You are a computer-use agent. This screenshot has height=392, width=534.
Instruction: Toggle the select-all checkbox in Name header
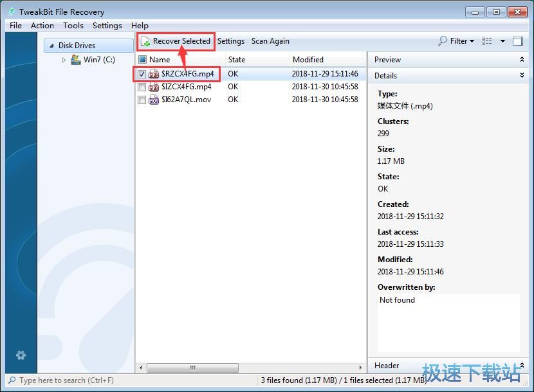pos(142,60)
